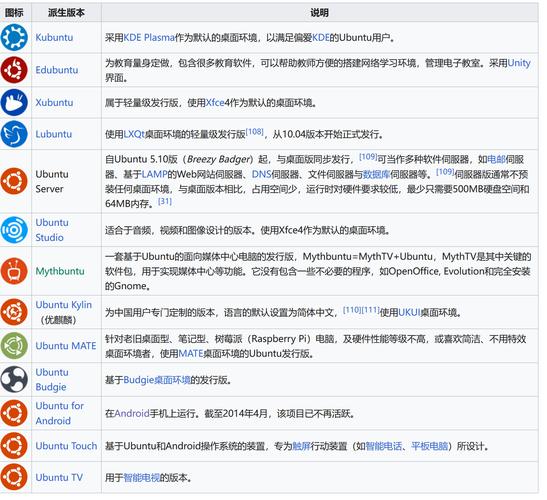Viewport: 547px width, 500px height.
Task: Click the Ubuntu for Android logo icon
Action: [x=14, y=413]
